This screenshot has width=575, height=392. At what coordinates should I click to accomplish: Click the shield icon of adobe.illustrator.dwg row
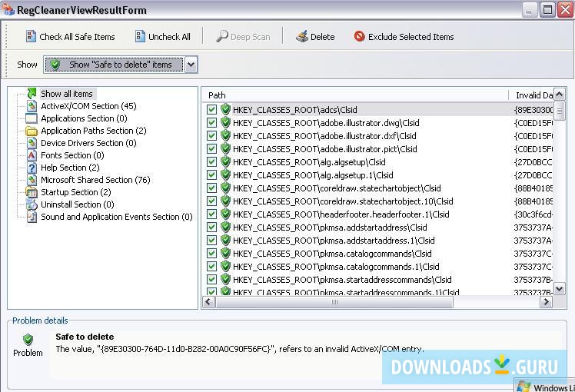(x=225, y=122)
